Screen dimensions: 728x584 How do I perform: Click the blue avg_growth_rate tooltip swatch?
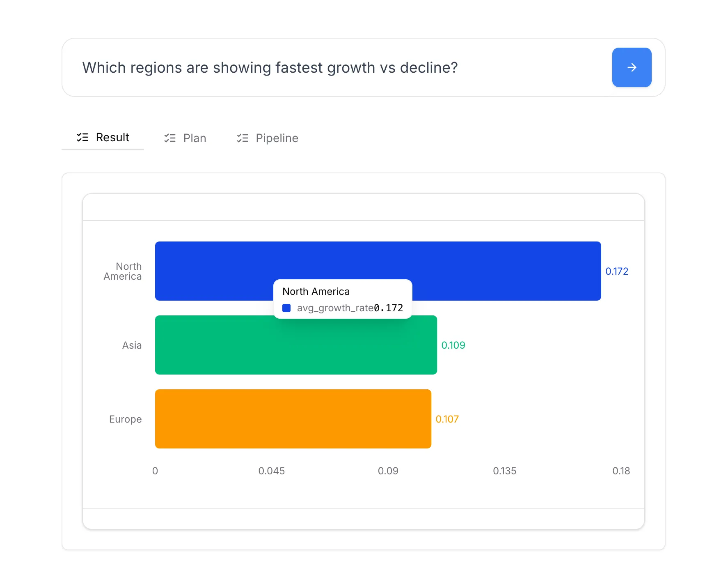click(x=286, y=308)
